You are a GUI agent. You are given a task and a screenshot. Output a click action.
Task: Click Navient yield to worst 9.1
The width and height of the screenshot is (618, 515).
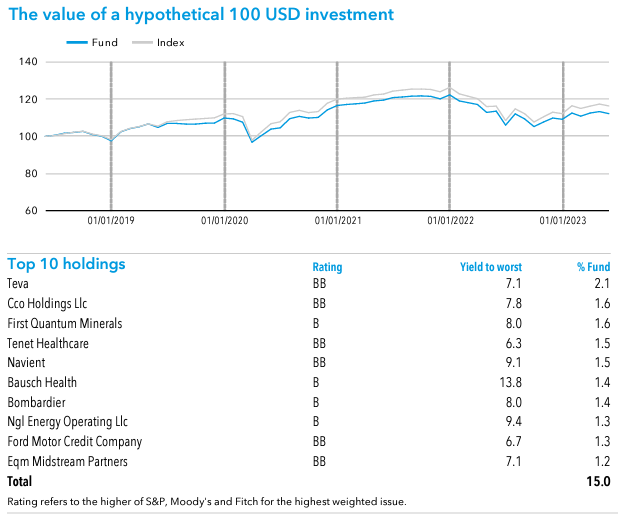(514, 363)
